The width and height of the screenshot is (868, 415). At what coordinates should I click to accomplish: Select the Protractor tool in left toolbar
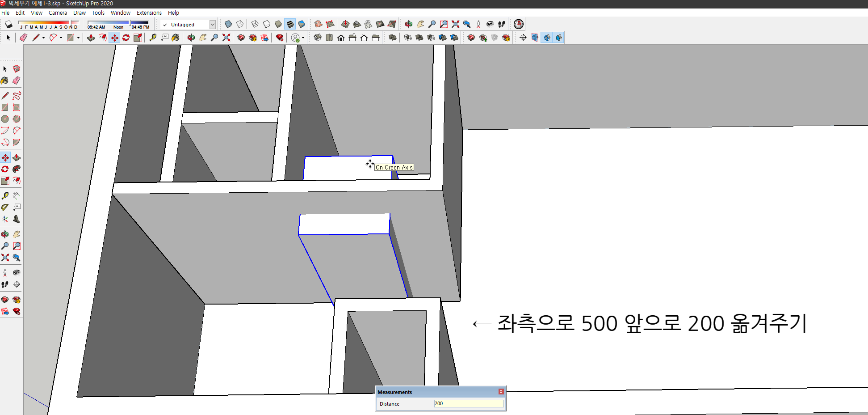5,207
